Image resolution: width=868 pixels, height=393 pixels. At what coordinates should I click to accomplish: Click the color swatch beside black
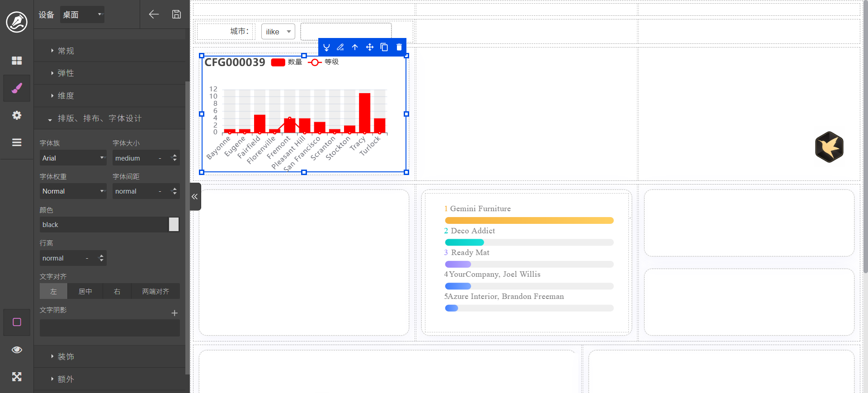coord(174,224)
